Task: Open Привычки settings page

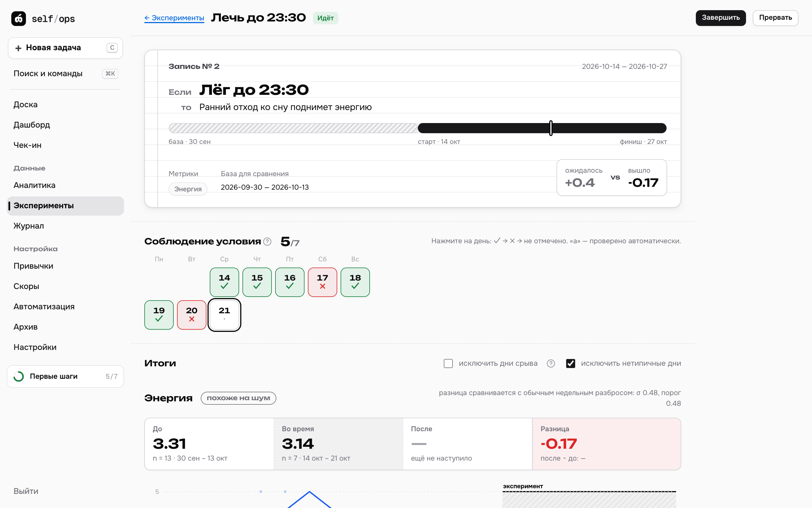Action: (x=65, y=266)
